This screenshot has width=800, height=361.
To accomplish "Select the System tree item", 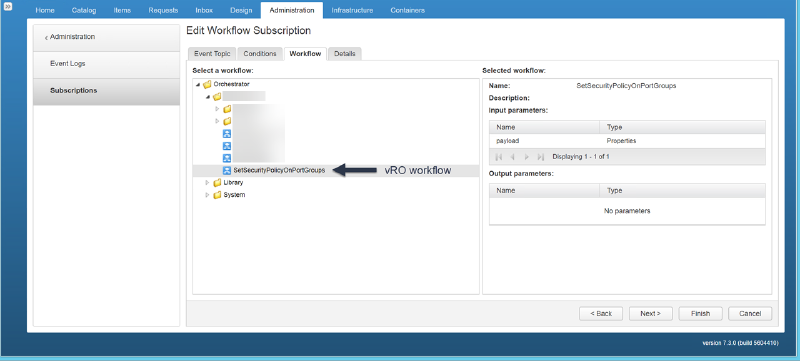I will pyautogui.click(x=234, y=195).
